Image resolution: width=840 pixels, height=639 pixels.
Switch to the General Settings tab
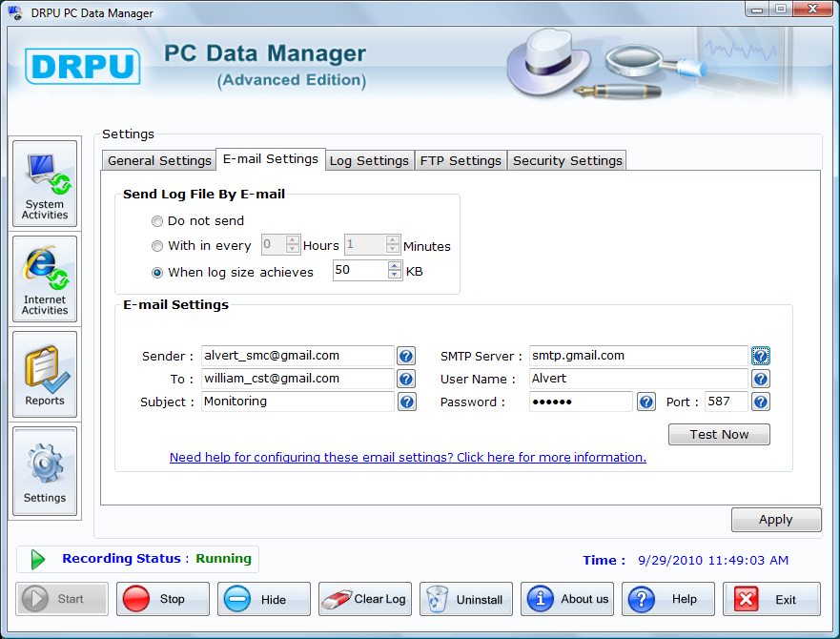coord(159,161)
